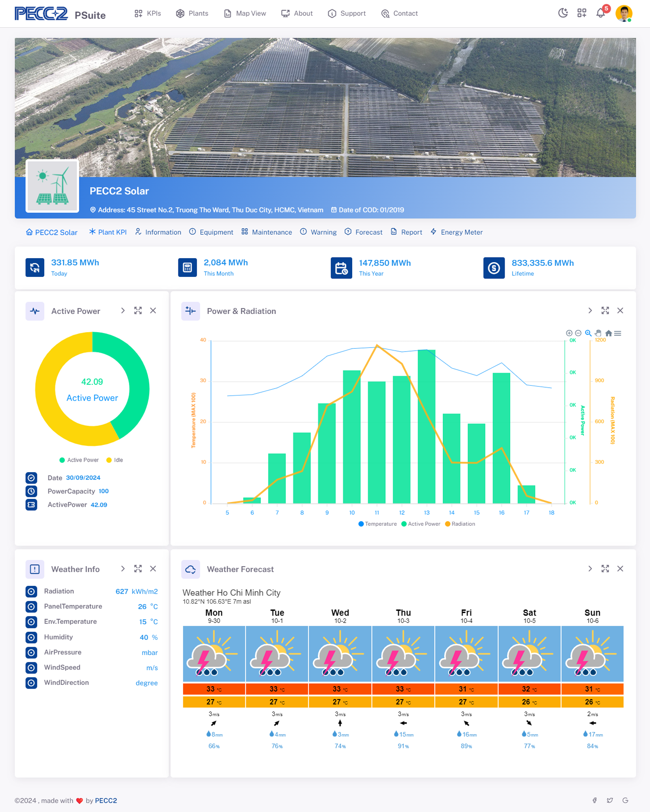This screenshot has width=650, height=812.
Task: Select the chart panning hand tool
Action: coord(598,333)
